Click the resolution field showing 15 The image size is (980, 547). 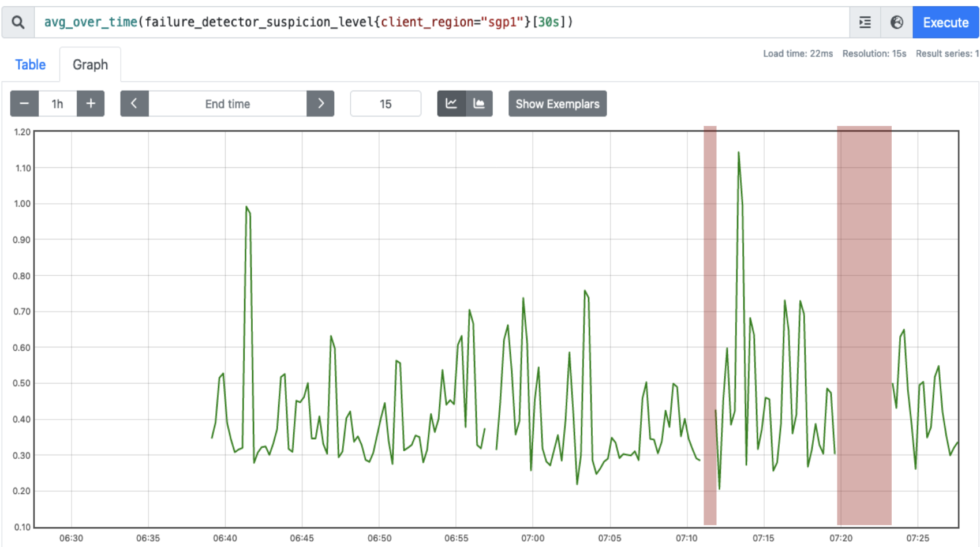pos(385,104)
